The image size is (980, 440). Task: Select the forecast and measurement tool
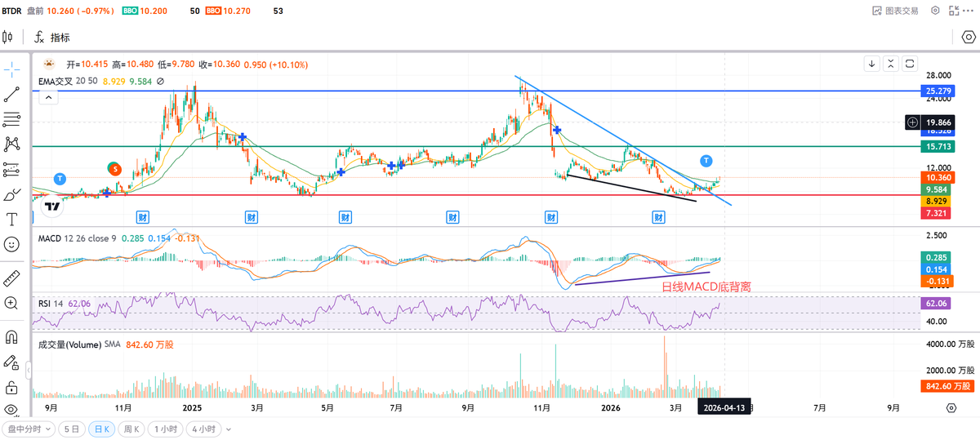pyautogui.click(x=11, y=170)
